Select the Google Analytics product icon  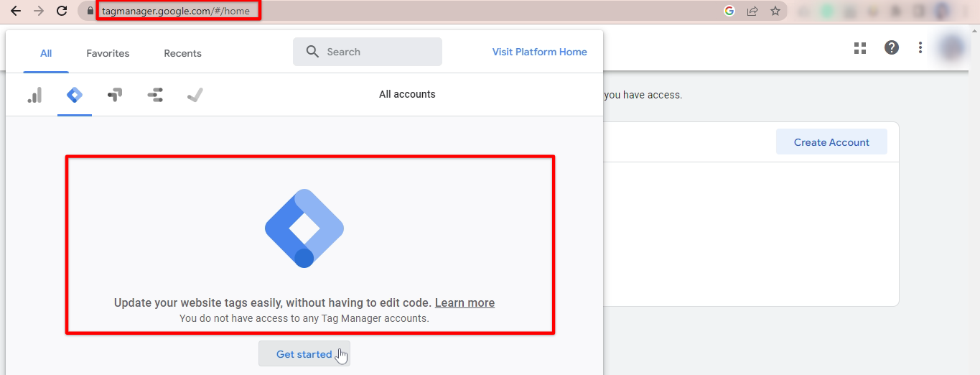click(34, 95)
